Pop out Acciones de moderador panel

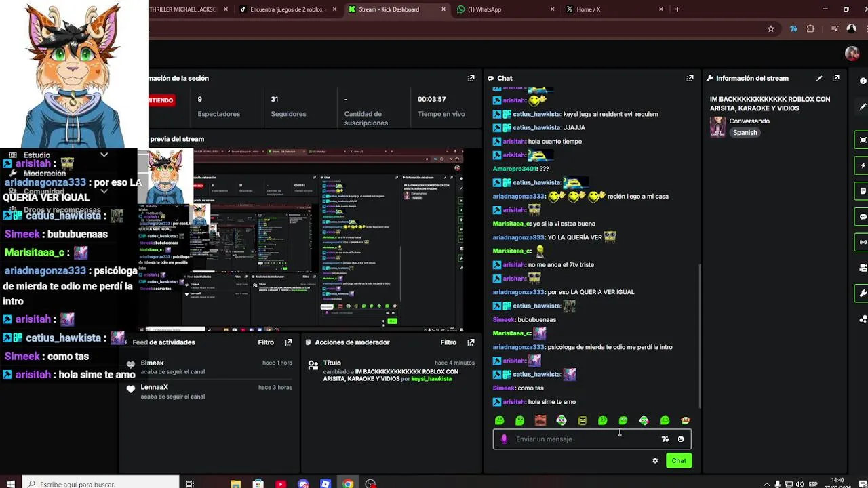pyautogui.click(x=471, y=342)
